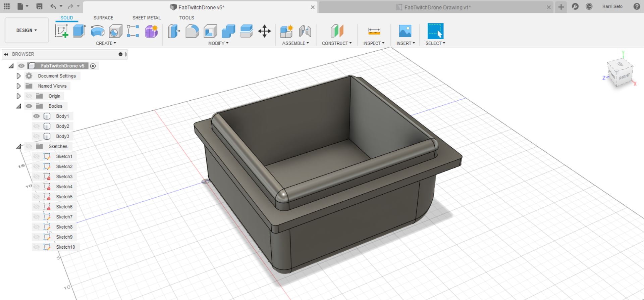Toggle visibility of FabTwitchDrone v5 component
Image resolution: width=644 pixels, height=300 pixels.
click(21, 66)
